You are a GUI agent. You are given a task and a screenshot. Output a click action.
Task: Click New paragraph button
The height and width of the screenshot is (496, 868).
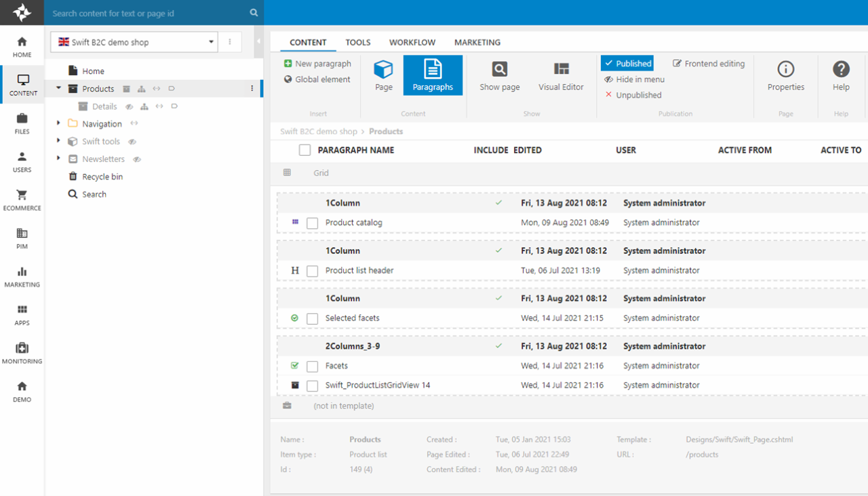coord(317,64)
